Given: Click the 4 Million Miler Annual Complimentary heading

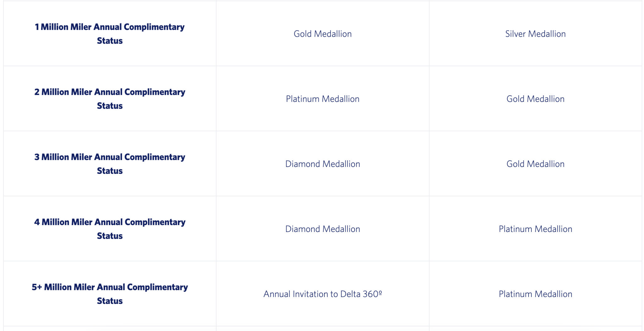Looking at the screenshot, I should pos(109,222).
